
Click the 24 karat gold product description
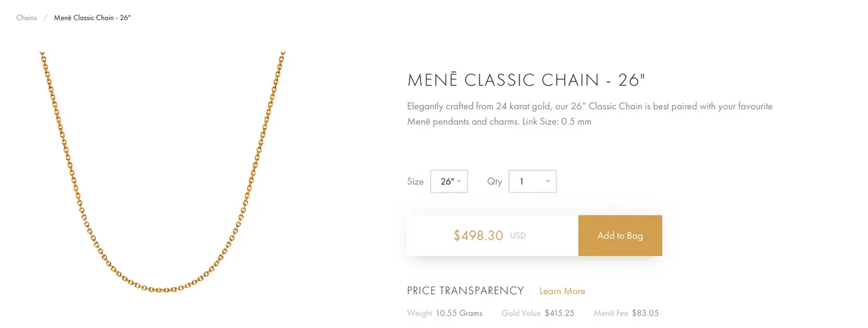tap(590, 115)
